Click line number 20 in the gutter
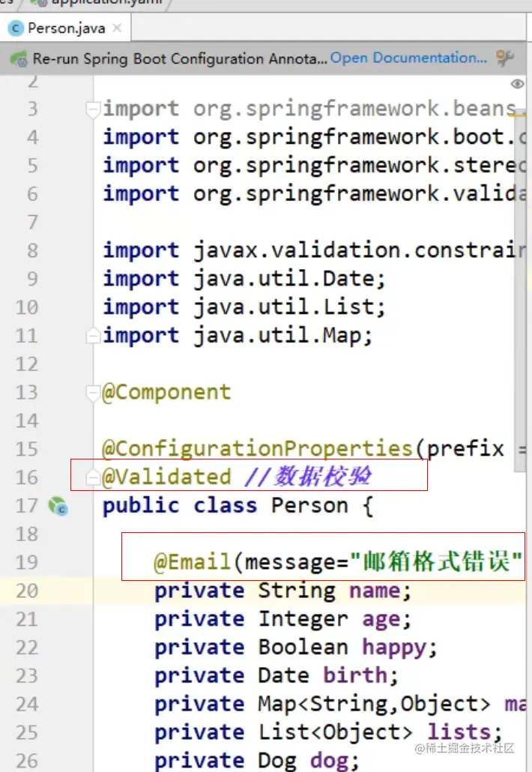Screen dimensions: 532x772 click(x=26, y=591)
